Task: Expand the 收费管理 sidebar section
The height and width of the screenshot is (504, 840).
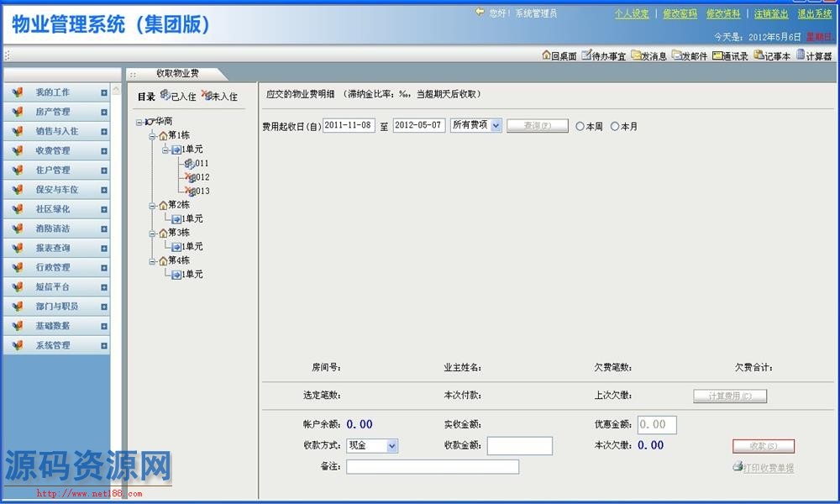Action: 104,151
